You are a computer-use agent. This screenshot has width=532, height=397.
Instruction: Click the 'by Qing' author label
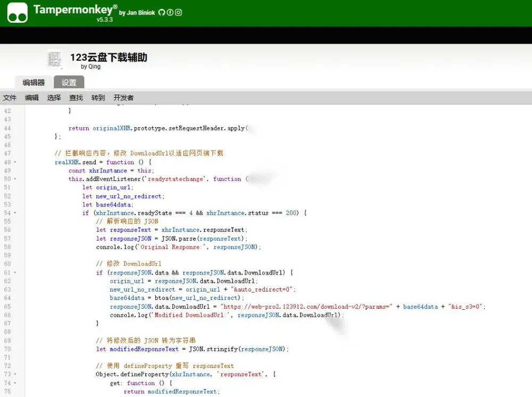click(90, 67)
